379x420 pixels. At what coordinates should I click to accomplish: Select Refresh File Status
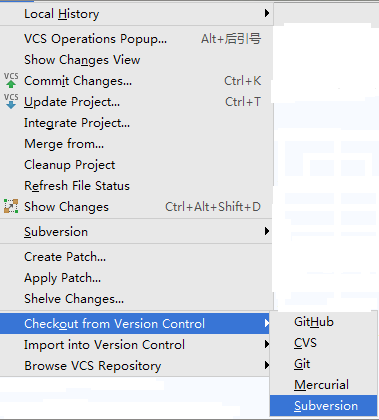136,186
